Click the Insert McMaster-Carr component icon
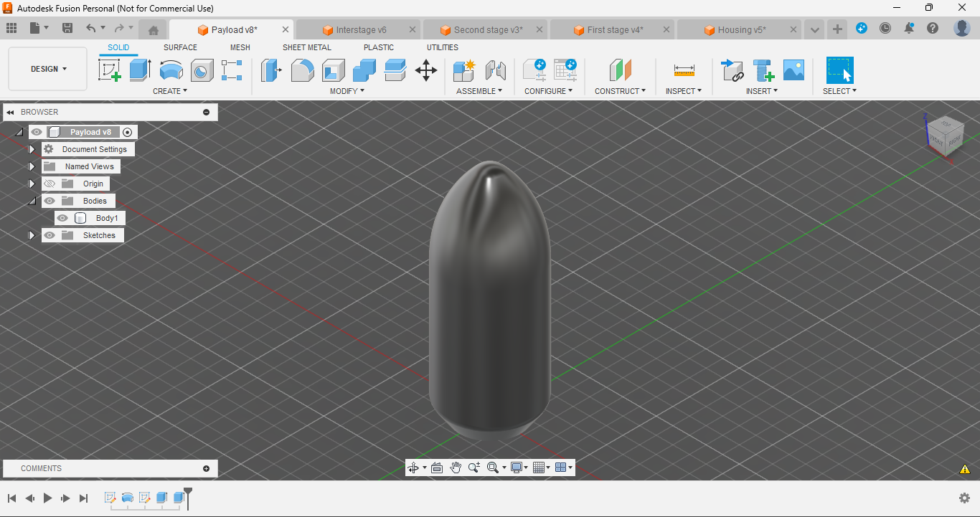Image resolution: width=980 pixels, height=517 pixels. (763, 70)
